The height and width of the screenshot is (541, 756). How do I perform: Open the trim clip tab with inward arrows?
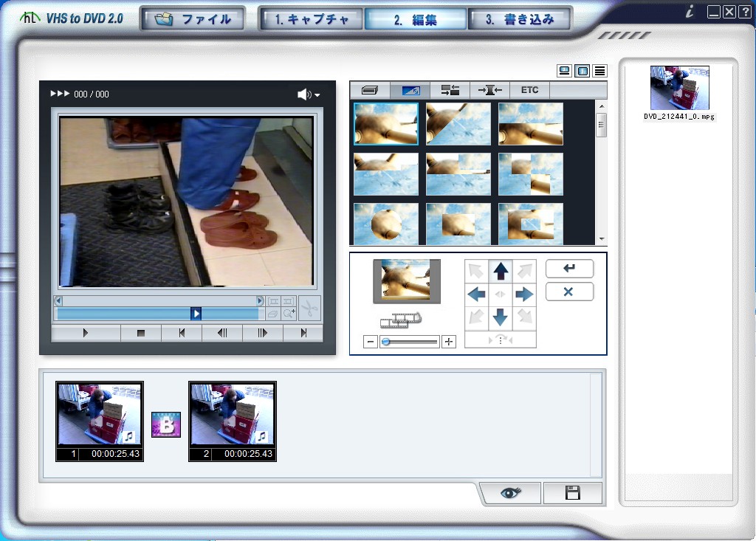pyautogui.click(x=490, y=90)
